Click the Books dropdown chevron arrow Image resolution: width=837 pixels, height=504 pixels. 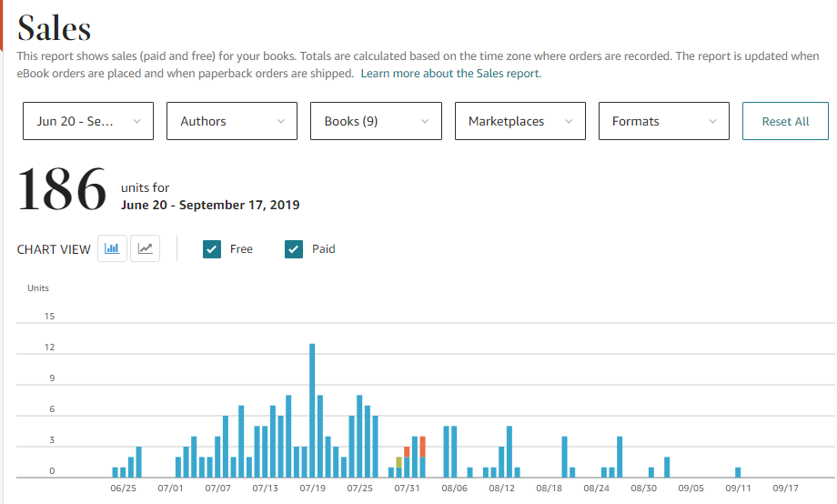425,121
